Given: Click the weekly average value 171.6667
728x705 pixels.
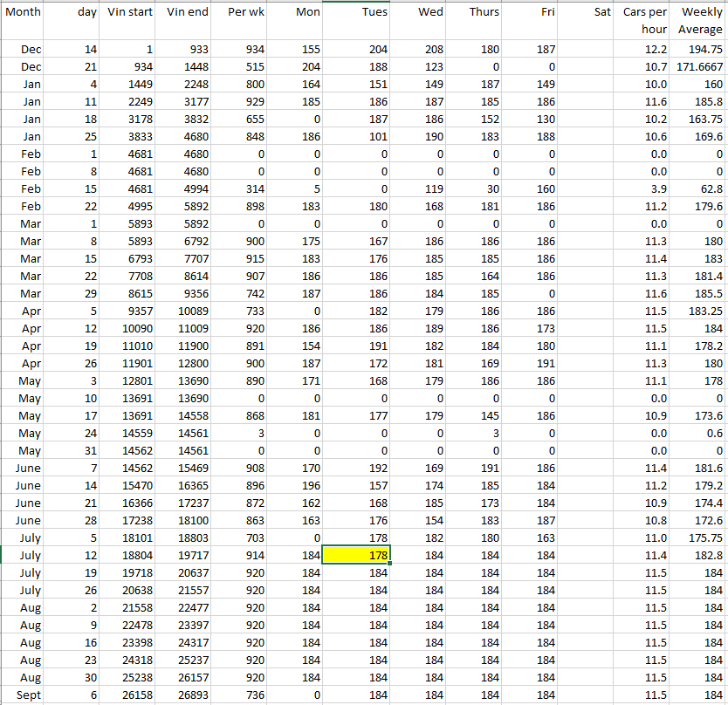Looking at the screenshot, I should 700,67.
